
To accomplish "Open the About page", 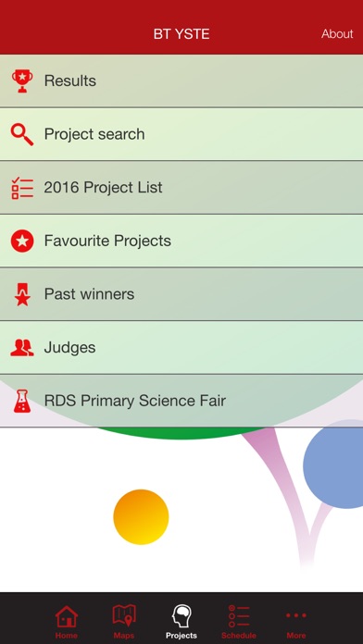I will click(337, 33).
